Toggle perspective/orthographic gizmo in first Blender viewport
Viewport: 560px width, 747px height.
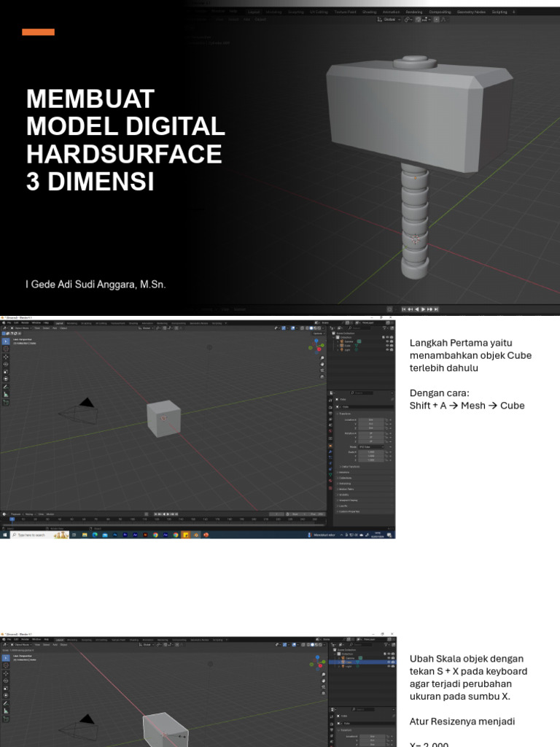[x=322, y=377]
